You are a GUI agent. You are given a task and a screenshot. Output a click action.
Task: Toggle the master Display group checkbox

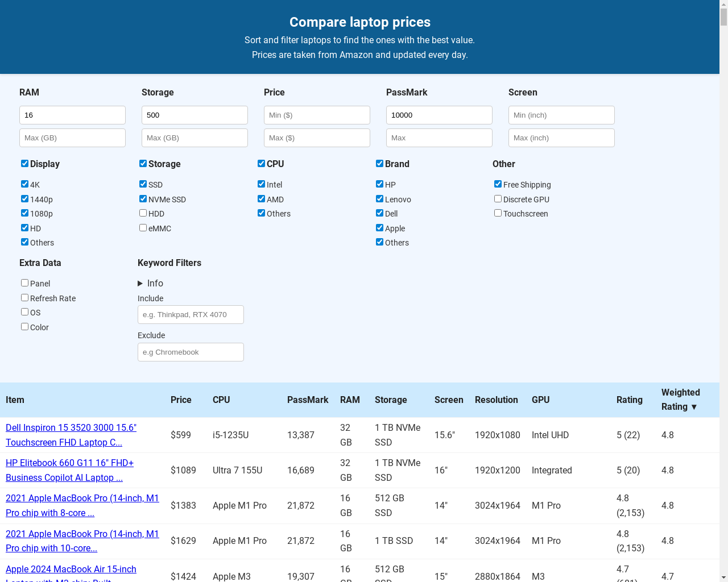click(x=24, y=164)
